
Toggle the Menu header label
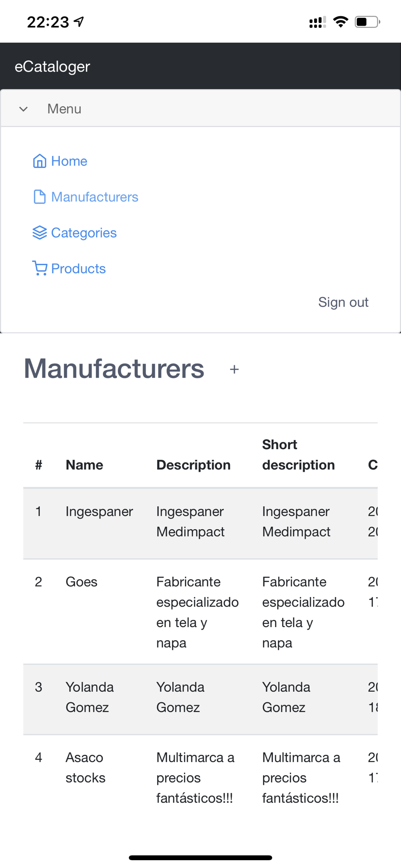click(64, 109)
